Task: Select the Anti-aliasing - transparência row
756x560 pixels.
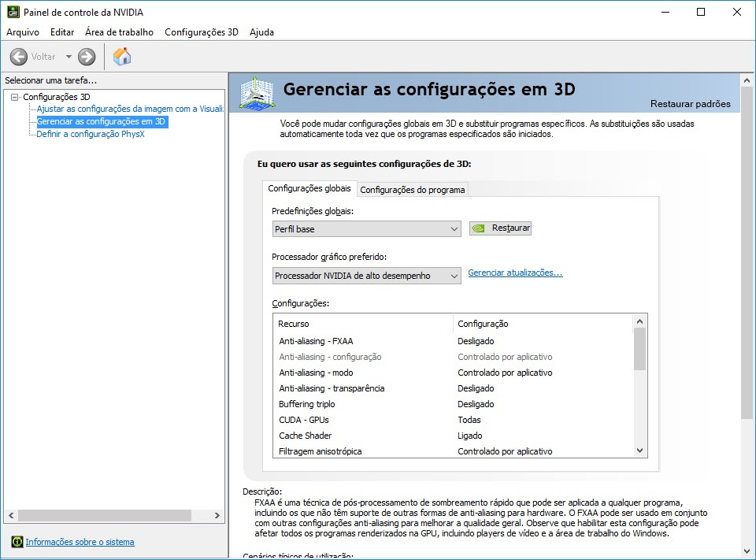Action: coord(454,388)
